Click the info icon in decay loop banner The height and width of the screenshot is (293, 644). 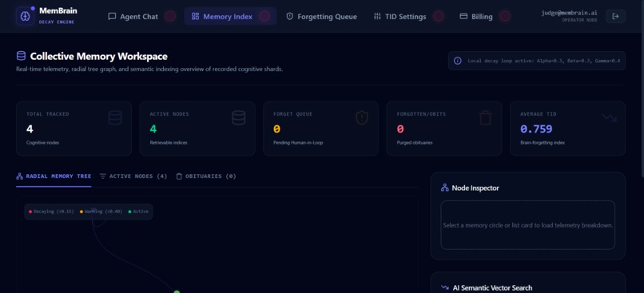[x=457, y=61]
